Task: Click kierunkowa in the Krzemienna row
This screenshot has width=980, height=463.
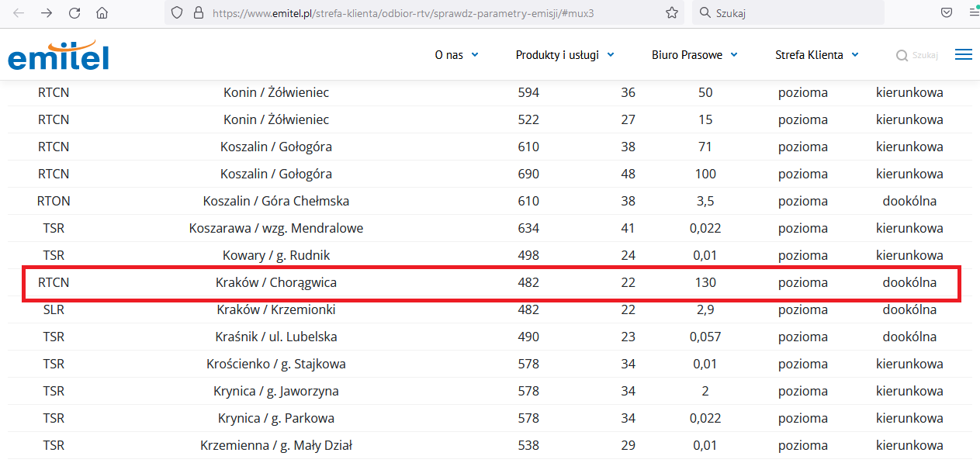Action: click(909, 446)
